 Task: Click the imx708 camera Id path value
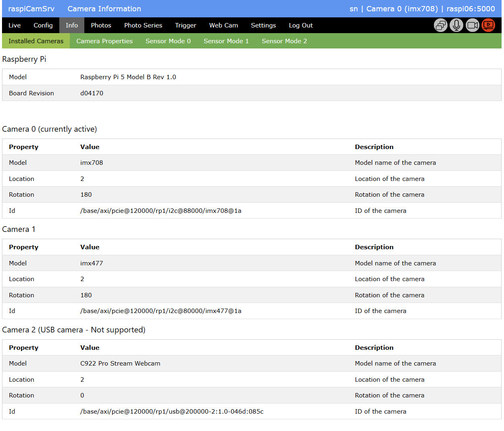click(161, 211)
